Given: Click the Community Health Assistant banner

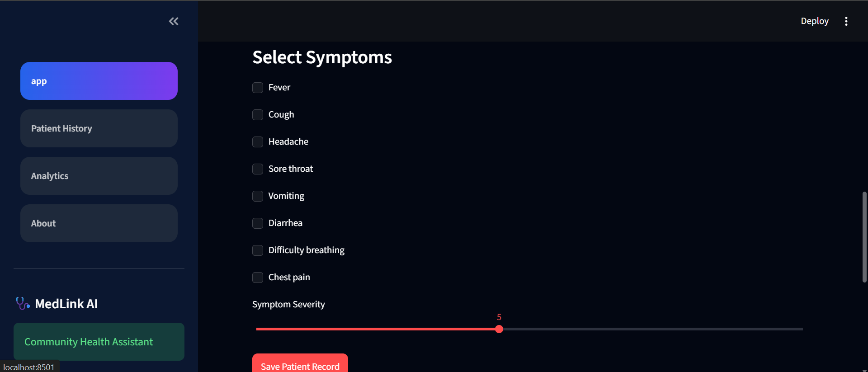Looking at the screenshot, I should [99, 342].
